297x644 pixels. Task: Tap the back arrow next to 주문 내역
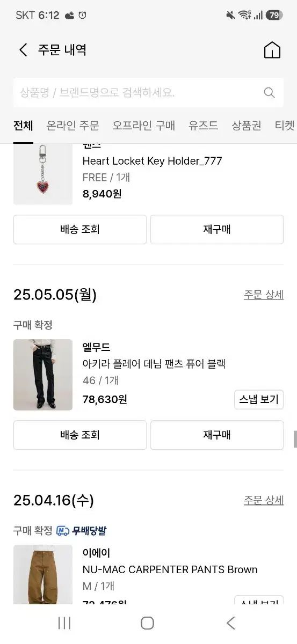point(23,50)
